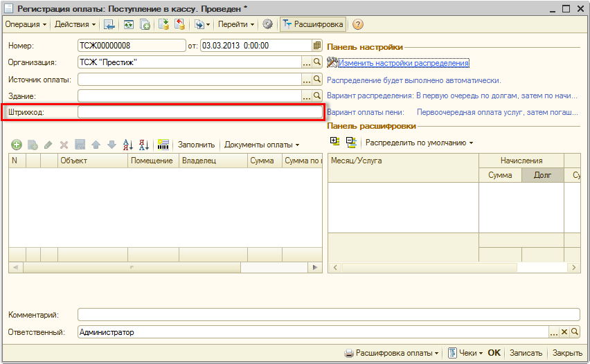590x364 pixels.
Task: Click the OK button
Action: click(x=494, y=353)
